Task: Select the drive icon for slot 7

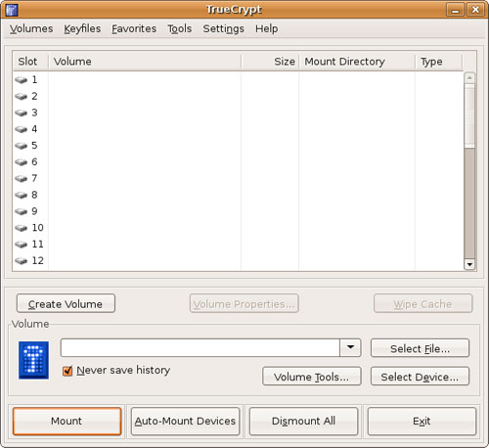Action: click(x=22, y=178)
